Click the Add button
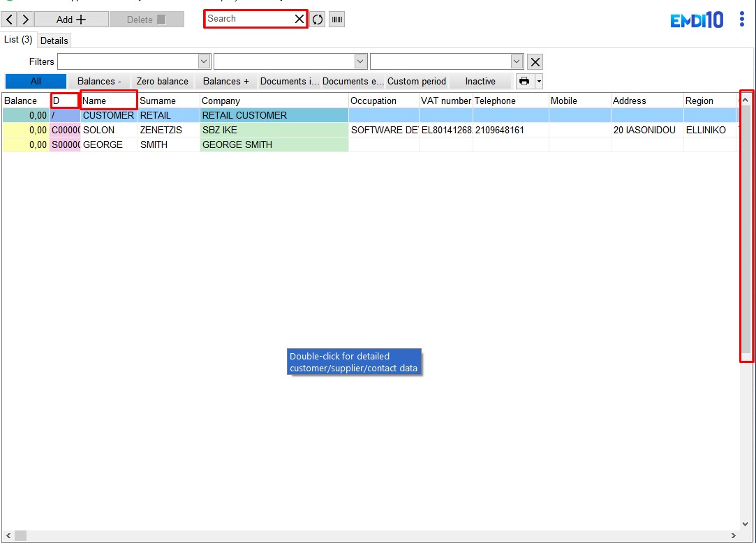 [71, 20]
